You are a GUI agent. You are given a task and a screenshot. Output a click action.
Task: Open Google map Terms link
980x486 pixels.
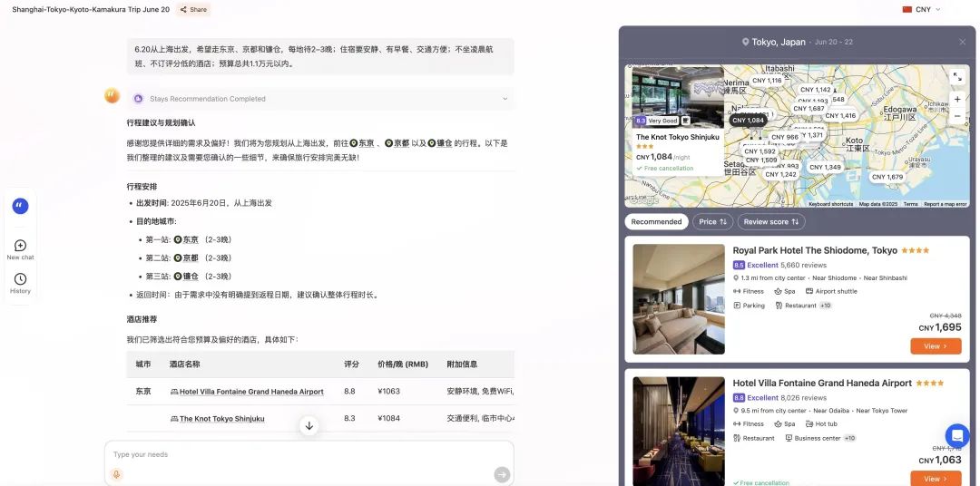coord(911,204)
